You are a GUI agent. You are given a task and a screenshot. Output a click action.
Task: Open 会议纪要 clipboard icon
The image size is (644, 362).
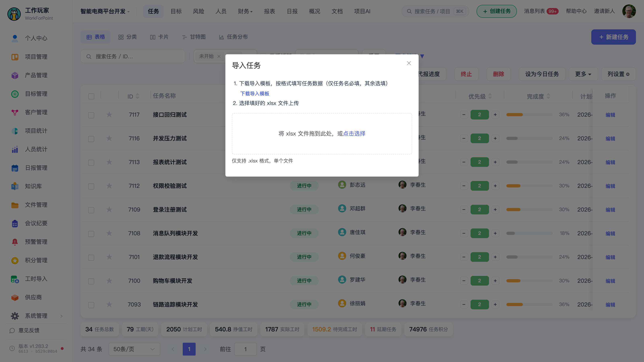(x=15, y=223)
